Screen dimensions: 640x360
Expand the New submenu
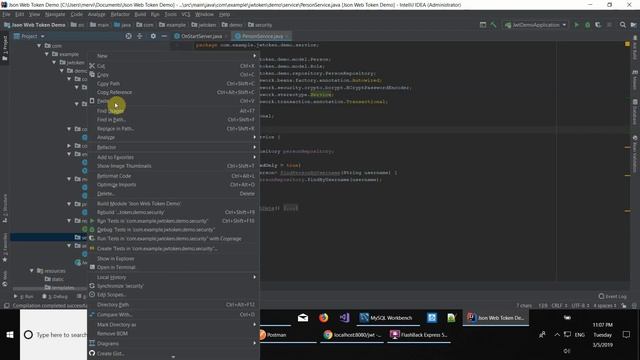tap(173, 56)
